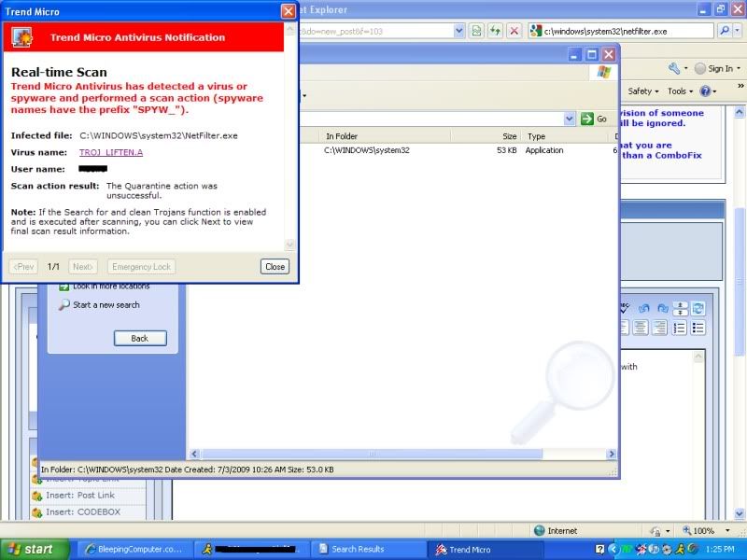Click the Start a new search link

pos(106,305)
